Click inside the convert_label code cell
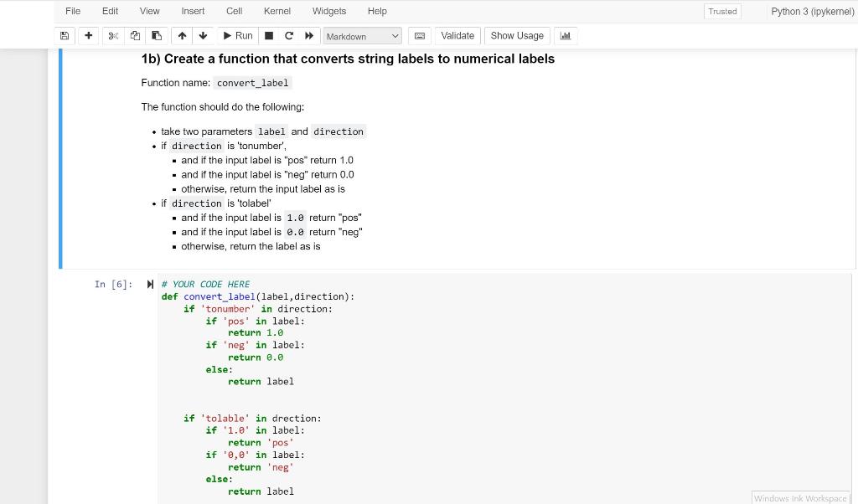This screenshot has height=504, width=858. tap(506, 388)
